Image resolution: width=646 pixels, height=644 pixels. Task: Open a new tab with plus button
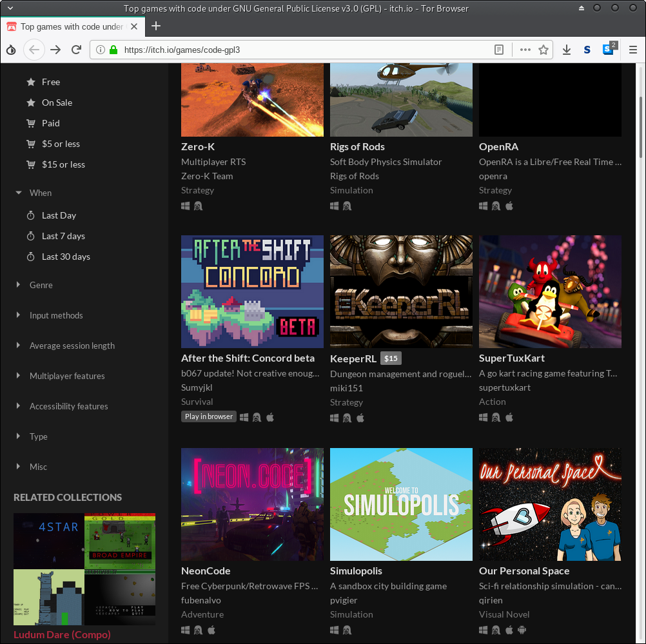[x=156, y=26]
